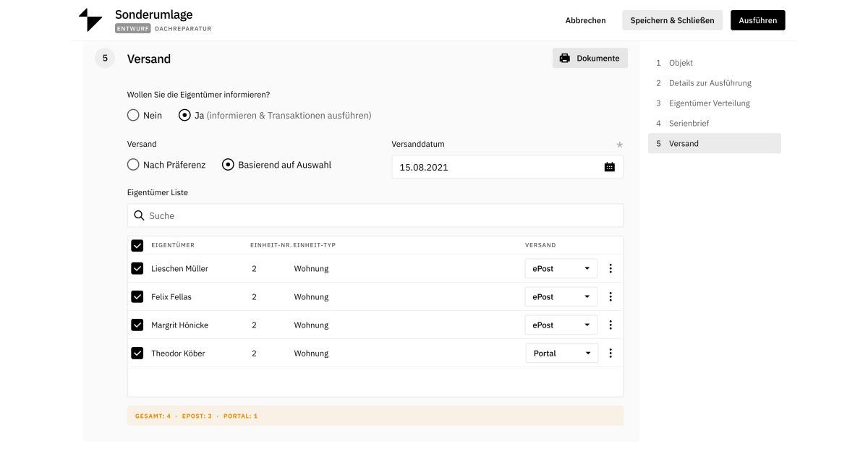The height and width of the screenshot is (454, 868).
Task: Open Portal dropdown for Theodor Köber
Action: (561, 353)
